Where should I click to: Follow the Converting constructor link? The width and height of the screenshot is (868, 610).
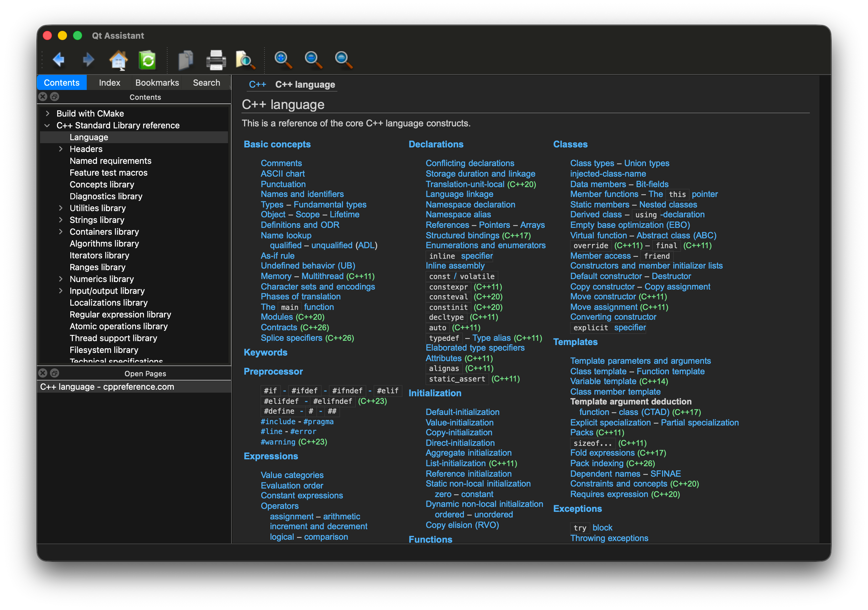(x=613, y=317)
